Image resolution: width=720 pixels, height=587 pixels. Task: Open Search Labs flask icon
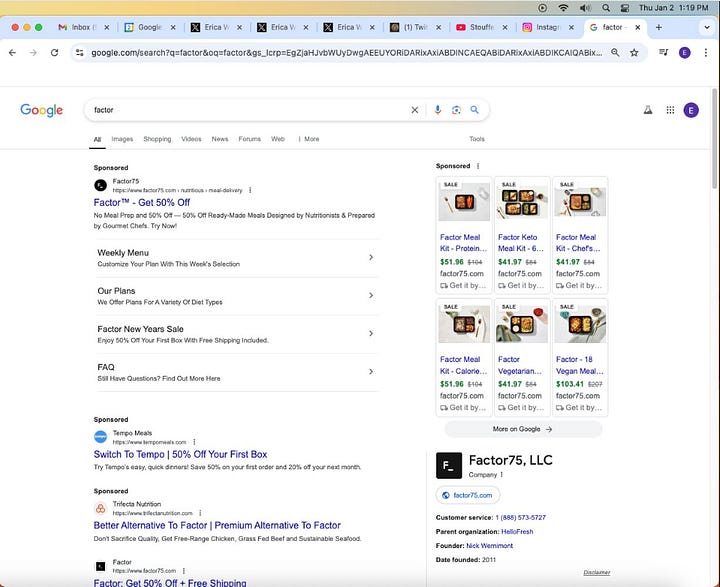click(x=648, y=110)
